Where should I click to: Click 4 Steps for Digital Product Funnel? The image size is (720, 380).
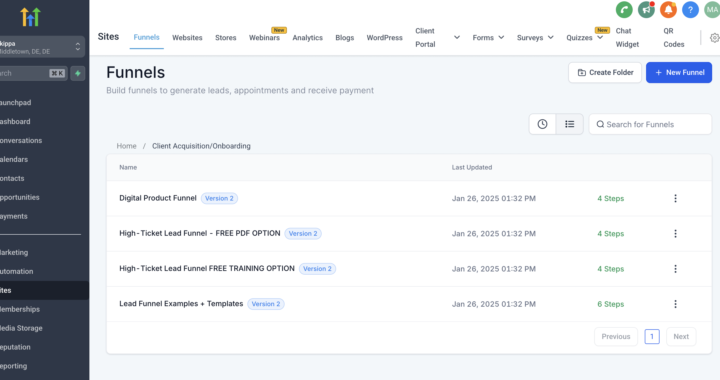point(610,198)
